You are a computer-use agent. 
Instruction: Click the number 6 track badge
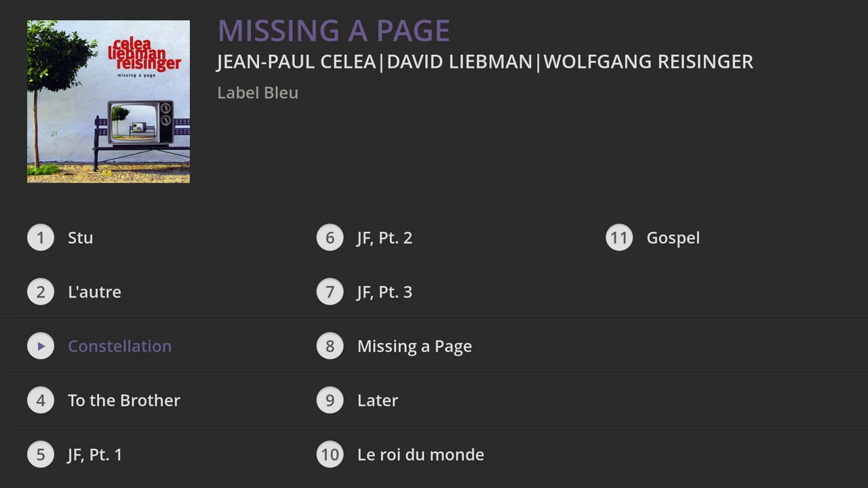click(x=330, y=238)
